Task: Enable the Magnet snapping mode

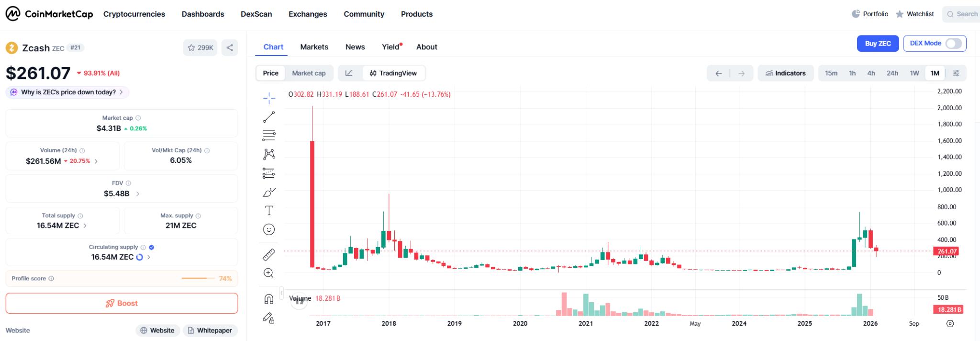Action: click(x=269, y=298)
